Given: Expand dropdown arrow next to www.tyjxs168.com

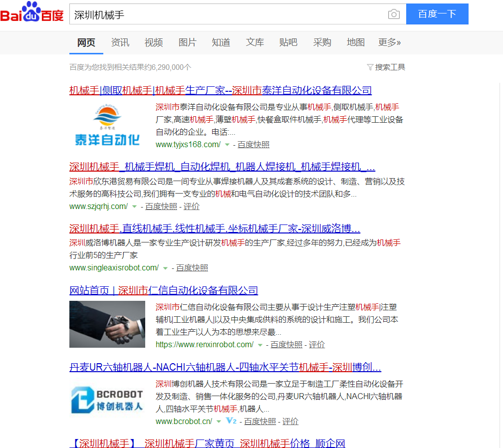Looking at the screenshot, I should 227,145.
